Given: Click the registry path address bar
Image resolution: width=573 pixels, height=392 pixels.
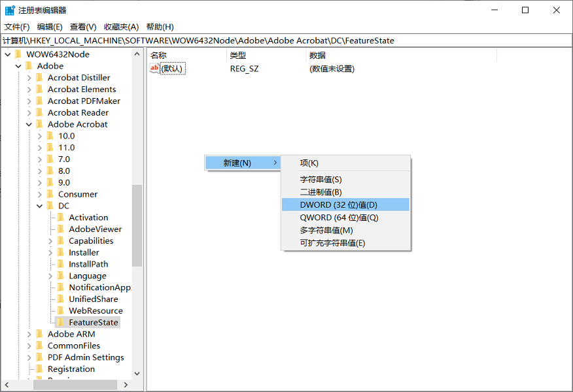Looking at the screenshot, I should coord(286,41).
